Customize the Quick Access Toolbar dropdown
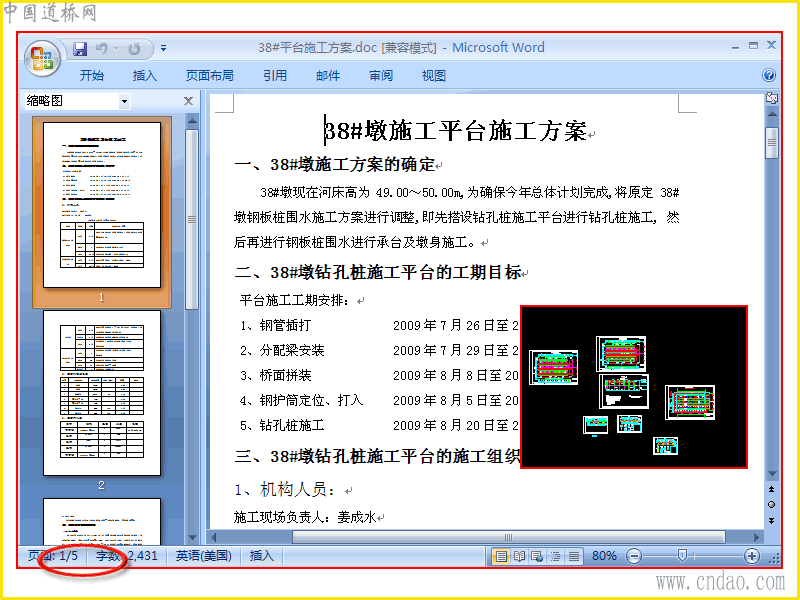The width and height of the screenshot is (800, 600). pos(163,48)
